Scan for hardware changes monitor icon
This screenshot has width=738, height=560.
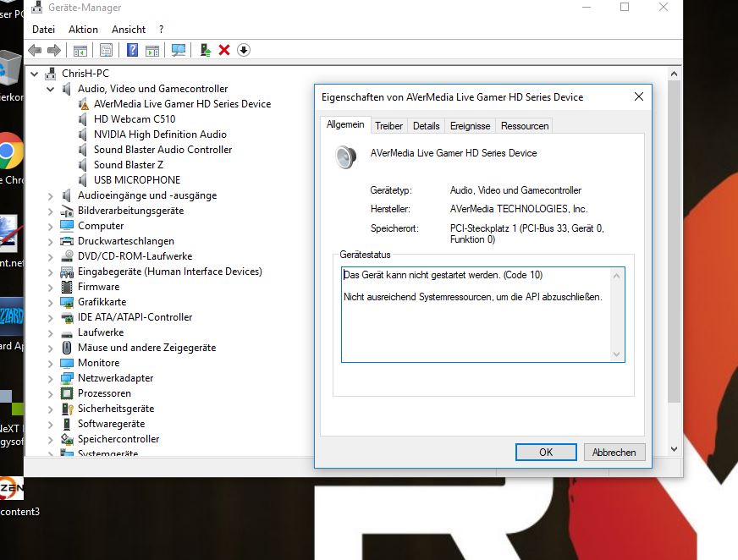pos(179,50)
